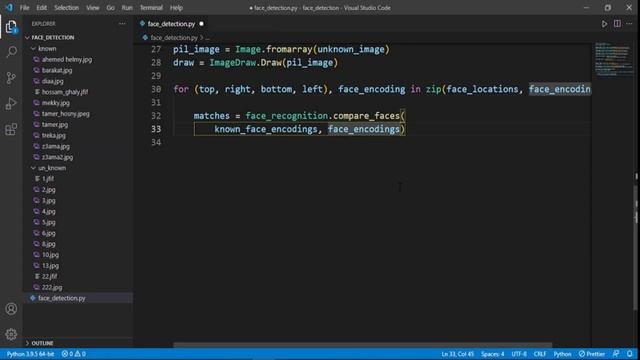640x360 pixels.
Task: Collapse the un_known folder
Action: pyautogui.click(x=51, y=168)
